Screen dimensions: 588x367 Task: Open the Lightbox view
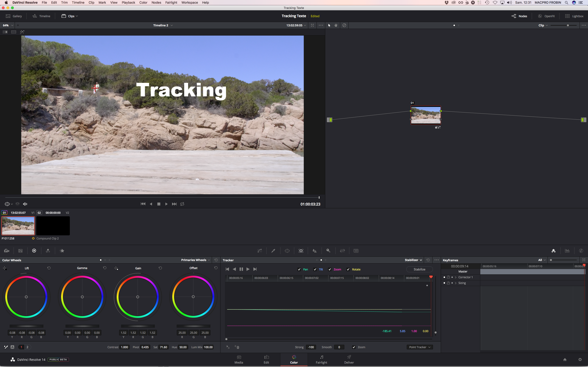575,16
